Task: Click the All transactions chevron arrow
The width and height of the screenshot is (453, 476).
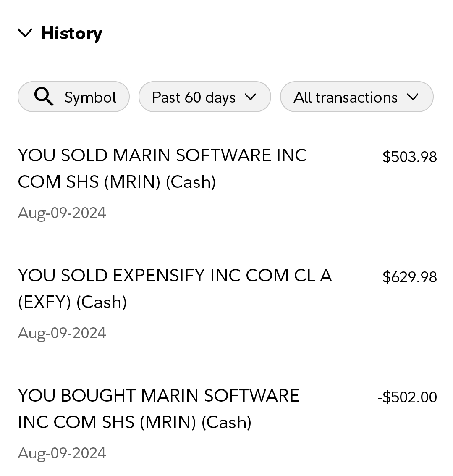Action: tap(413, 97)
